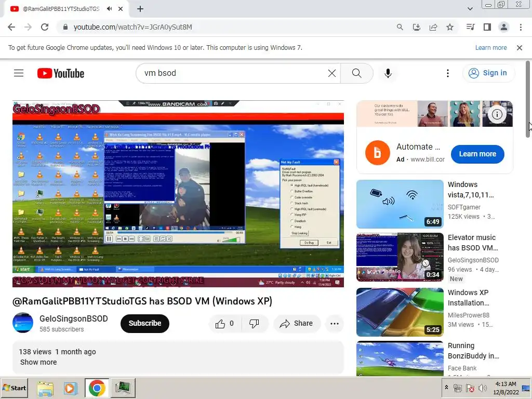Click the 'Windows XP Installation...' video title
Image resolution: width=532 pixels, height=399 pixels.
[x=468, y=298]
